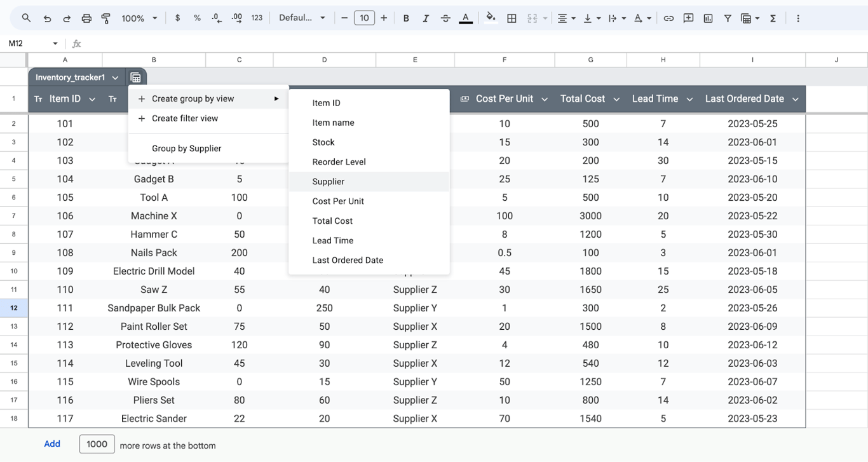Select the paint format tool
The image size is (868, 462).
click(x=106, y=18)
